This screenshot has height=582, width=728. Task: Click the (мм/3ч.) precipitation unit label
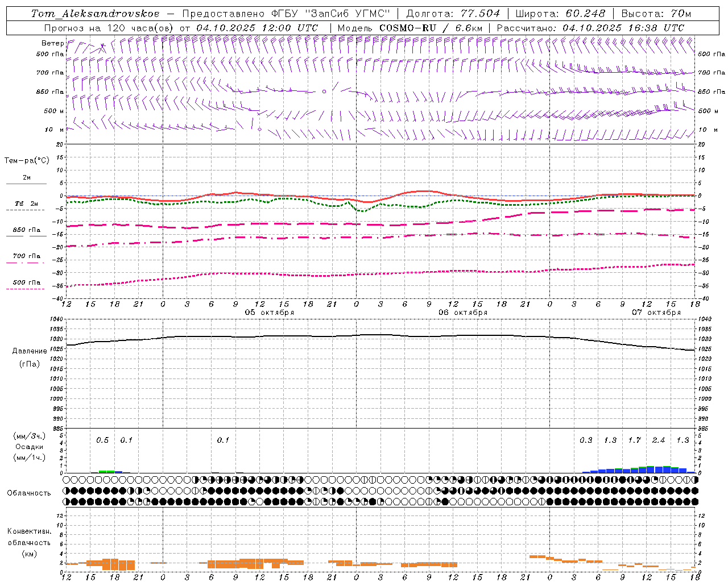tap(30, 436)
